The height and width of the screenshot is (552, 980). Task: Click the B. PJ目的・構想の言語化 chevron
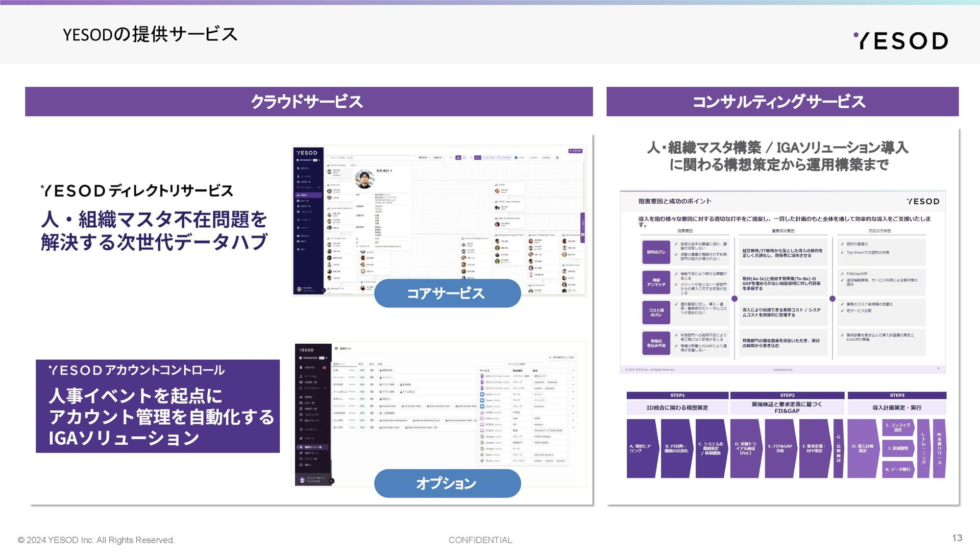(x=676, y=448)
